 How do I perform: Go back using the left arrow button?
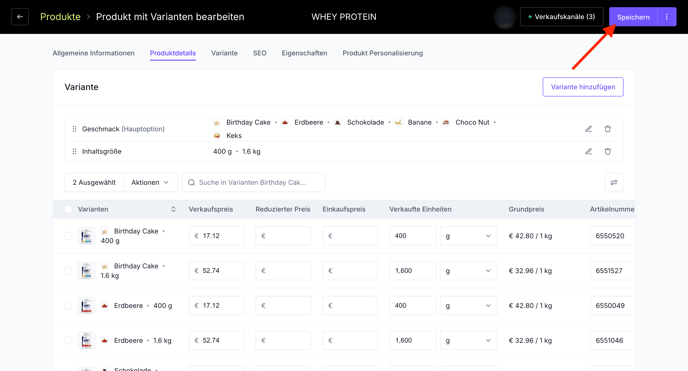tap(20, 17)
